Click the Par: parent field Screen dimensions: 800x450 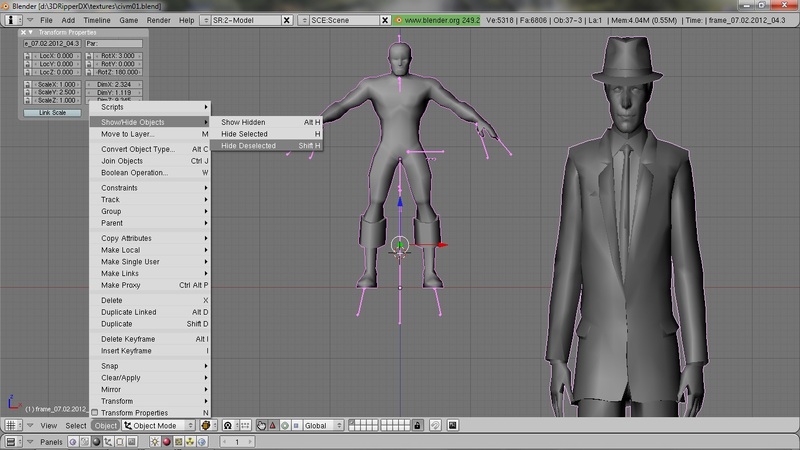tap(114, 44)
